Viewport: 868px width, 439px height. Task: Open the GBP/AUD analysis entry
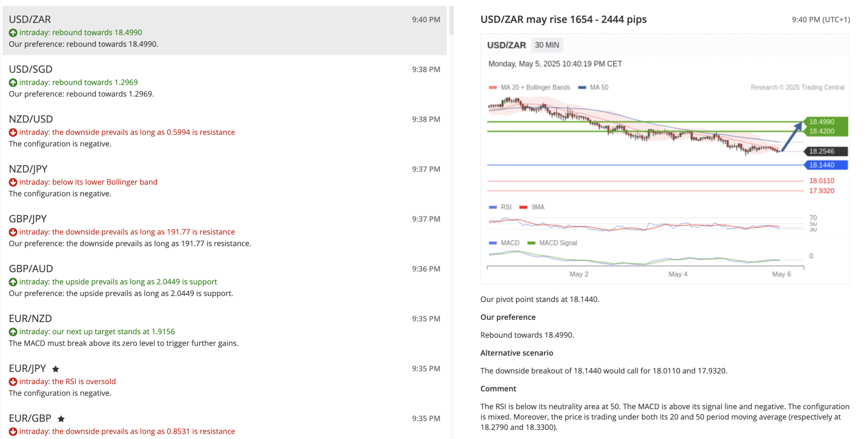tap(224, 280)
